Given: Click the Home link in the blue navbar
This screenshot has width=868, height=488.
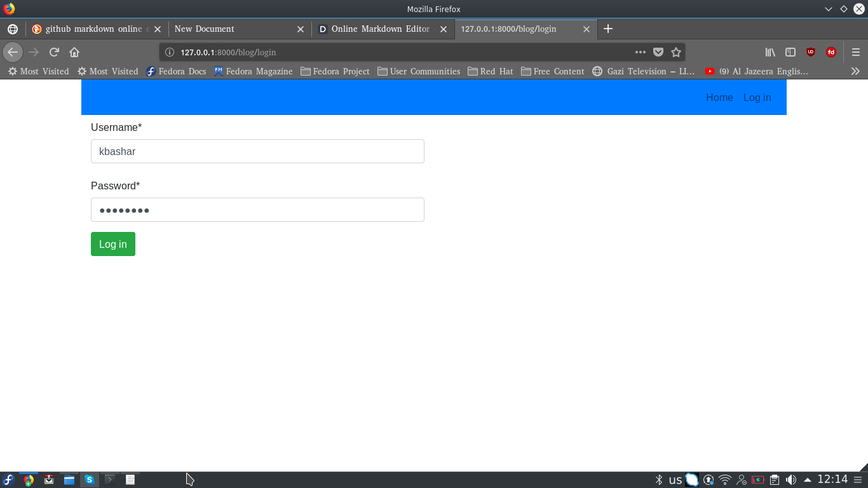Looking at the screenshot, I should pyautogui.click(x=719, y=97).
